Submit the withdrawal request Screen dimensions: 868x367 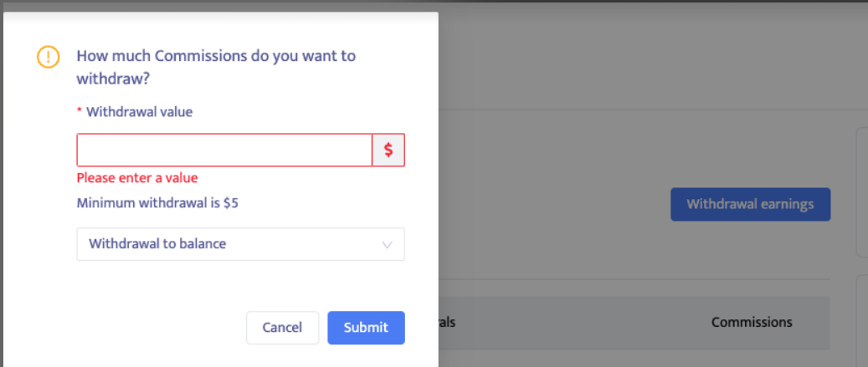point(366,328)
